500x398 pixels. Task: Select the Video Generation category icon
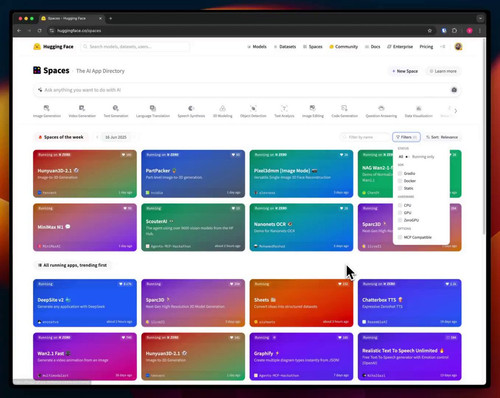(x=82, y=108)
